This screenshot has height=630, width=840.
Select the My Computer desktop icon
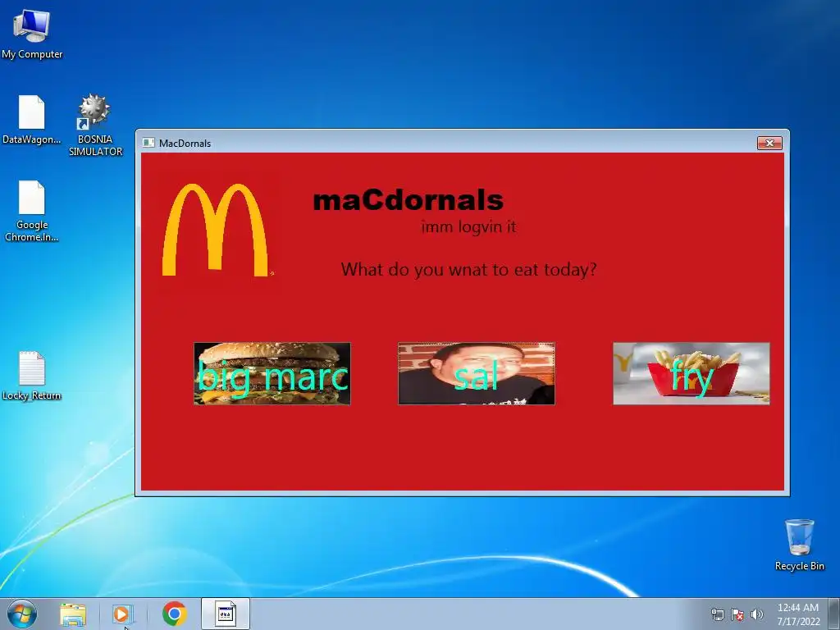pyautogui.click(x=32, y=34)
